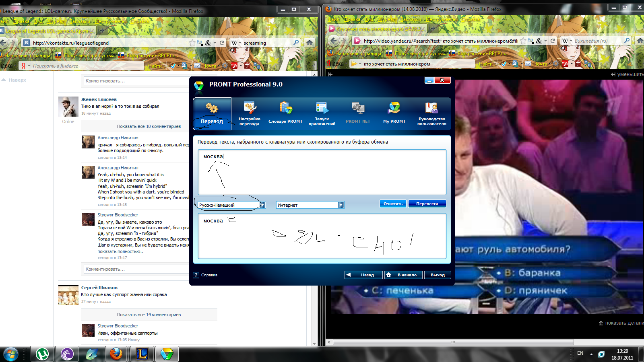Click уменьшить link in video player
This screenshot has width=644, height=362.
[x=627, y=74]
